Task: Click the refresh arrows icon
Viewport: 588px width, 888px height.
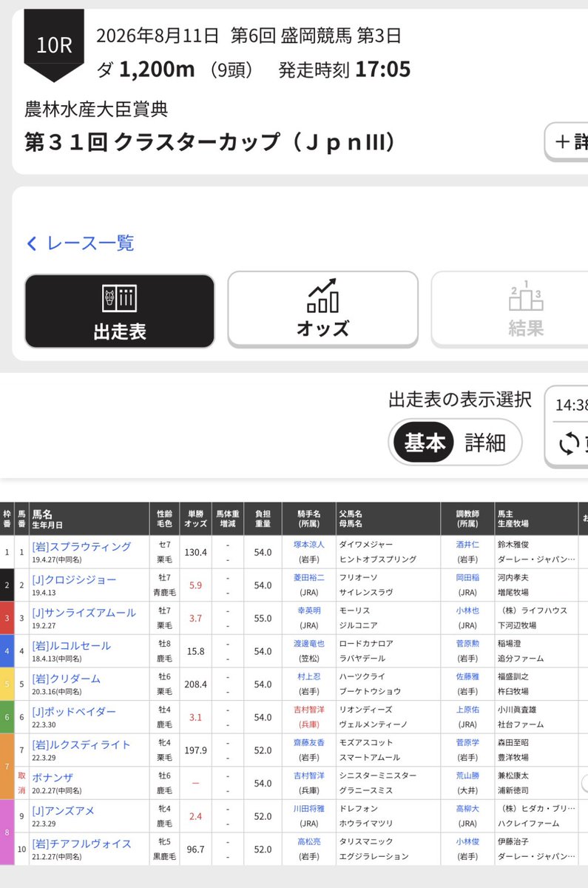Action: [x=569, y=443]
